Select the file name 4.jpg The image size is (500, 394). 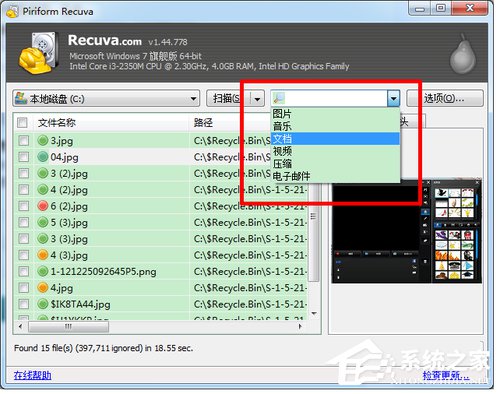click(x=62, y=288)
